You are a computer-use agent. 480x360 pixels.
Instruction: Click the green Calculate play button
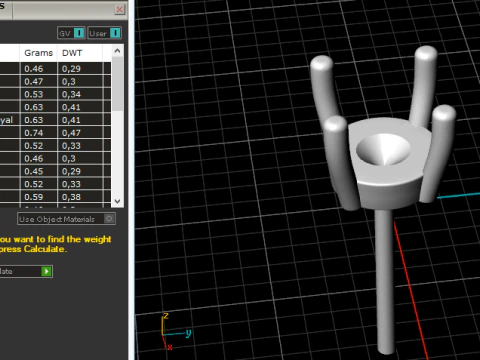(x=46, y=271)
